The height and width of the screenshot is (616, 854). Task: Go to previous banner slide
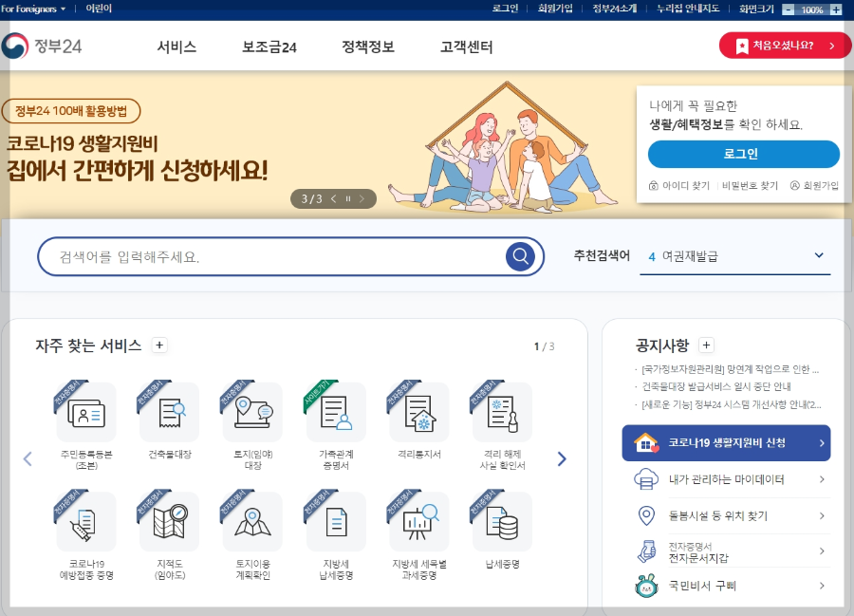pos(334,198)
